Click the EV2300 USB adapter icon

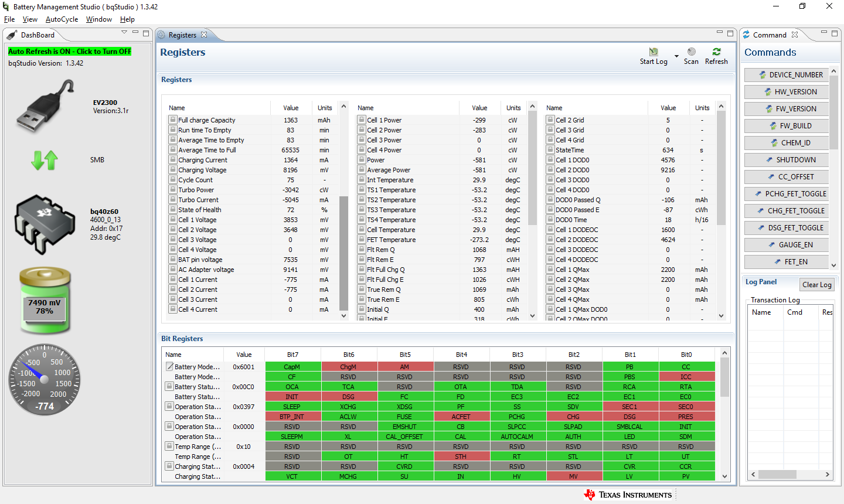pyautogui.click(x=46, y=106)
